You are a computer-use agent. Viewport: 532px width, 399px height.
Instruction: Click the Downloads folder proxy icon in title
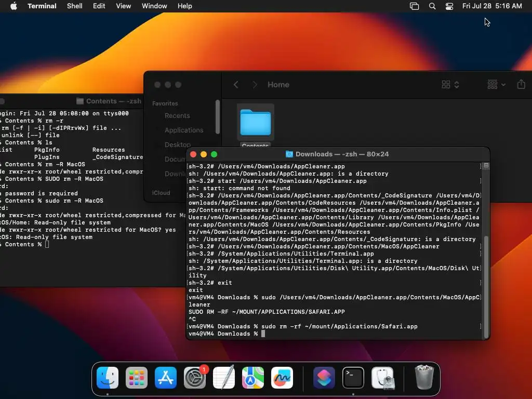click(x=289, y=154)
